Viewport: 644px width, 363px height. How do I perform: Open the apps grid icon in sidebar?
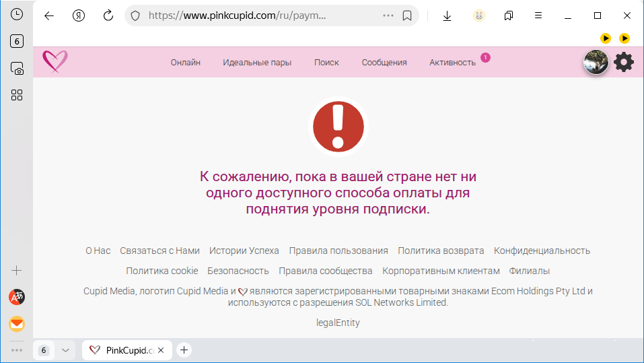[16, 95]
